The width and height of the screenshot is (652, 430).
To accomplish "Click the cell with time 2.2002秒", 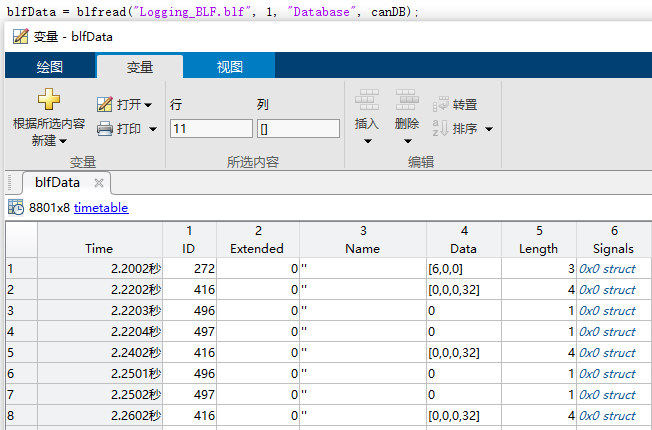I will point(100,269).
